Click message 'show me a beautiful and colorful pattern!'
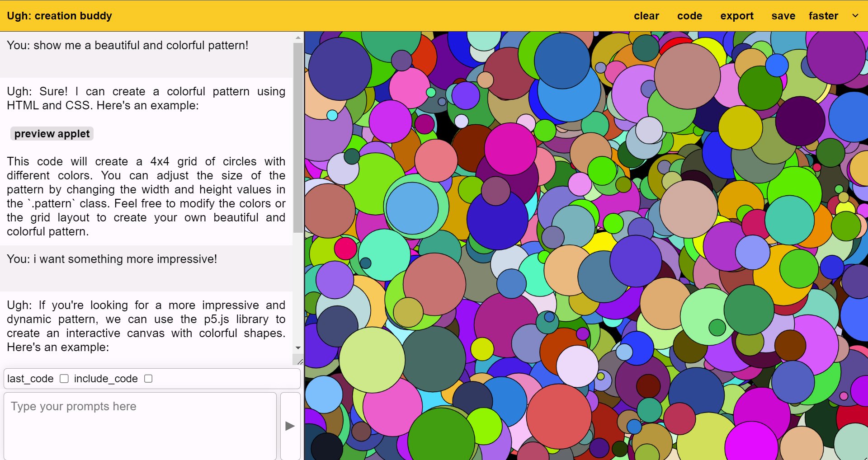 146,55
